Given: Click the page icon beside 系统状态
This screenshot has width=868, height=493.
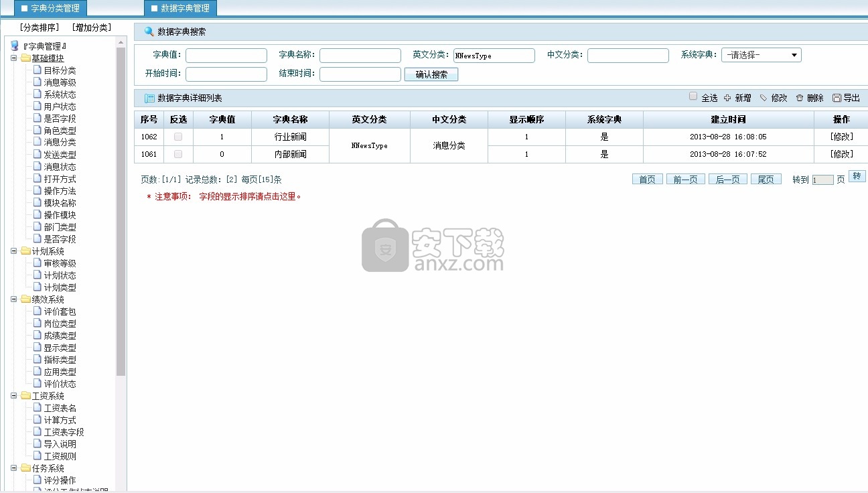Looking at the screenshot, I should click(38, 94).
